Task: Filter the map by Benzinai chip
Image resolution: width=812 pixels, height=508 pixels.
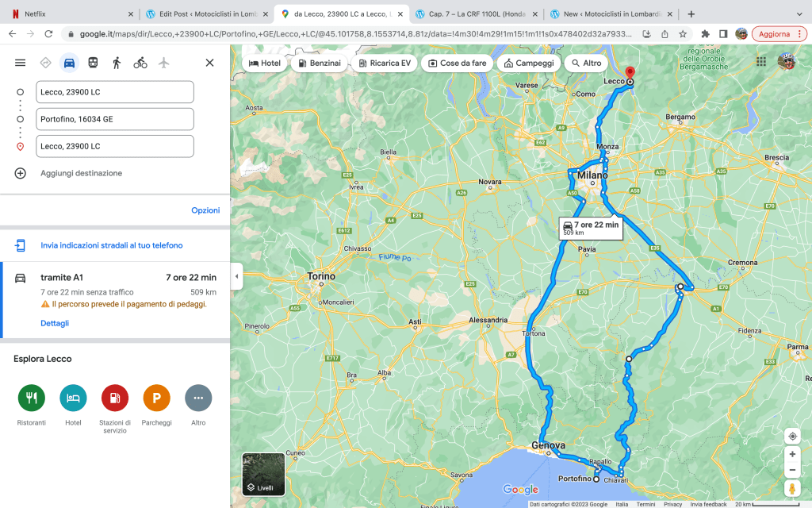Action: click(320, 63)
